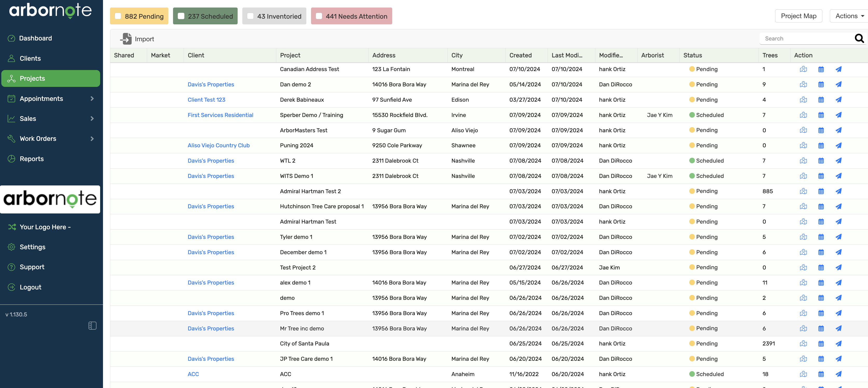Click the calendar schedule icon for Dan demo 2
This screenshot has width=868, height=388.
(x=821, y=85)
